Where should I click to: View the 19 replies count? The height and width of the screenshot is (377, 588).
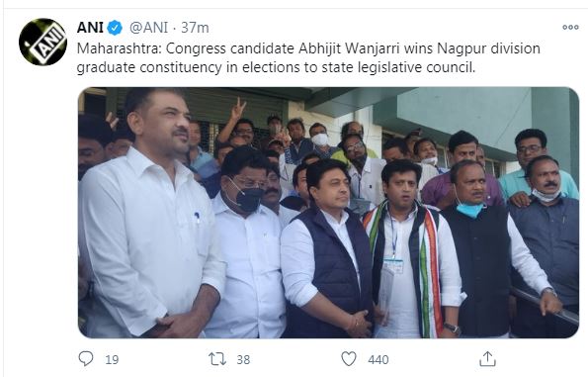112,360
